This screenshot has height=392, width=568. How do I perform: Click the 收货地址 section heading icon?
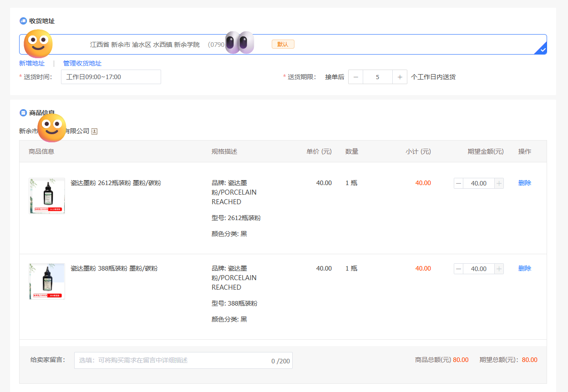coord(23,21)
